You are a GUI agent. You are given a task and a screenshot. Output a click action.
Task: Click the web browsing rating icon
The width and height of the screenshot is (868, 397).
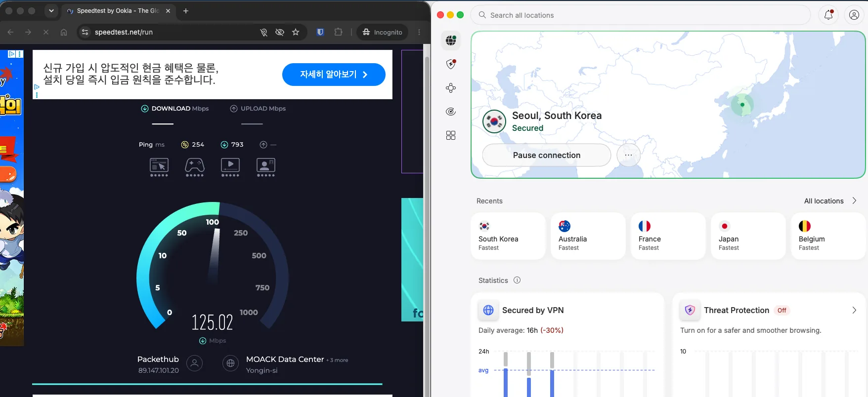pos(159,167)
